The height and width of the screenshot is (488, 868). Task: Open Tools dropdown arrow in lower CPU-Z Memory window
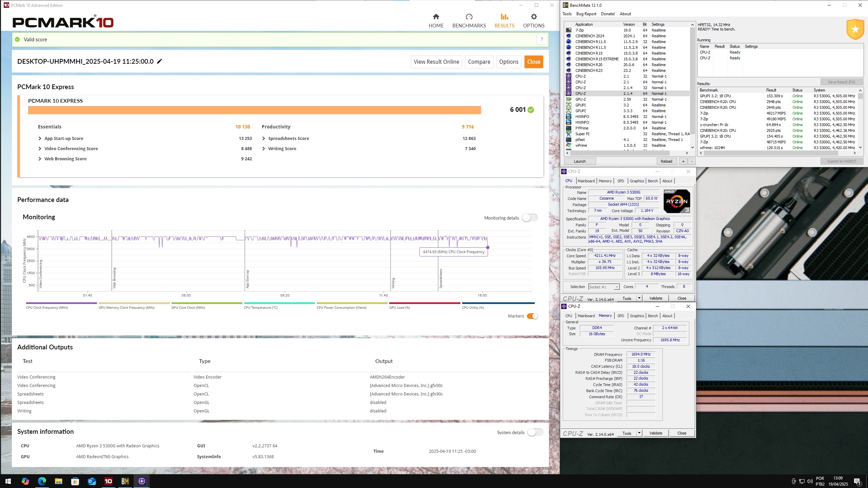639,433
